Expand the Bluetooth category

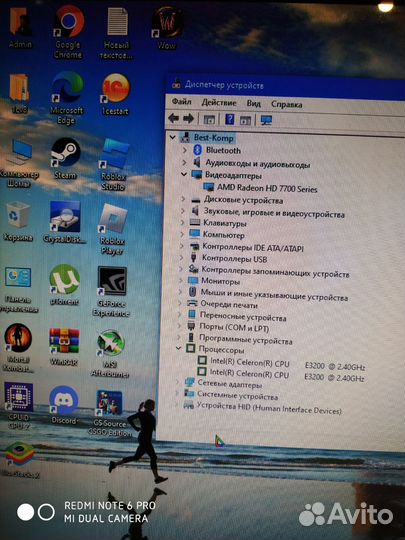pyautogui.click(x=185, y=150)
